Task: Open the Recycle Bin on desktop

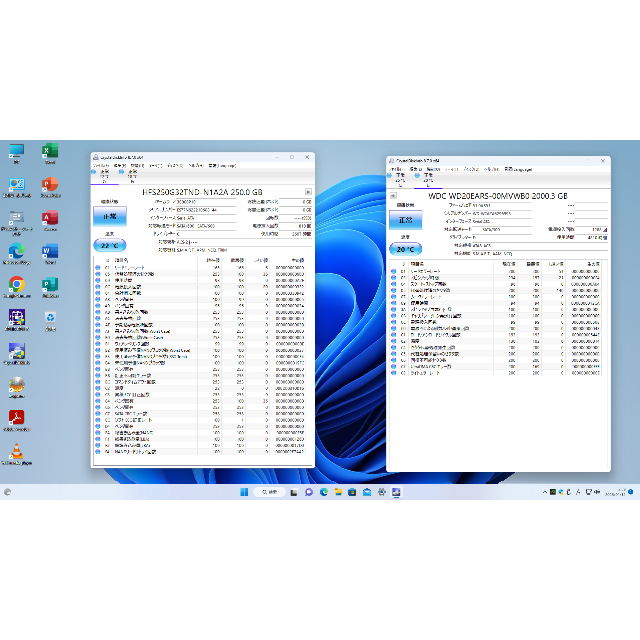Action: 50,321
